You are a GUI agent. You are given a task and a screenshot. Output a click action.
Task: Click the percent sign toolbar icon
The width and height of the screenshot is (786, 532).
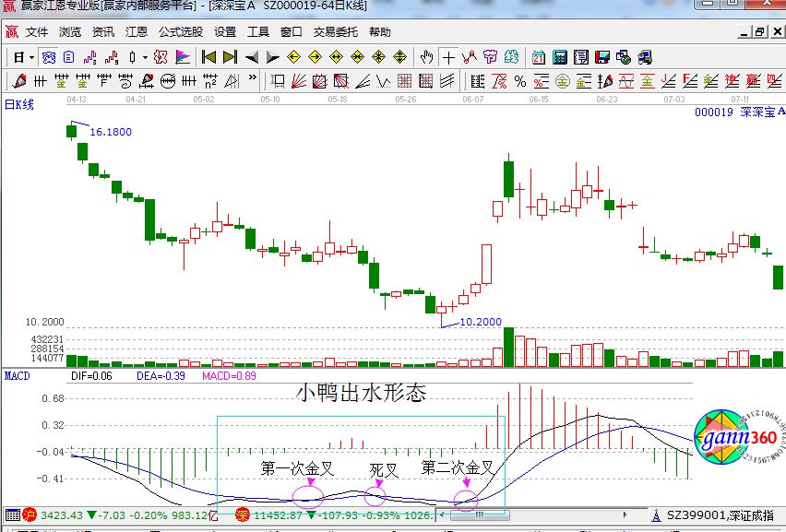[519, 80]
